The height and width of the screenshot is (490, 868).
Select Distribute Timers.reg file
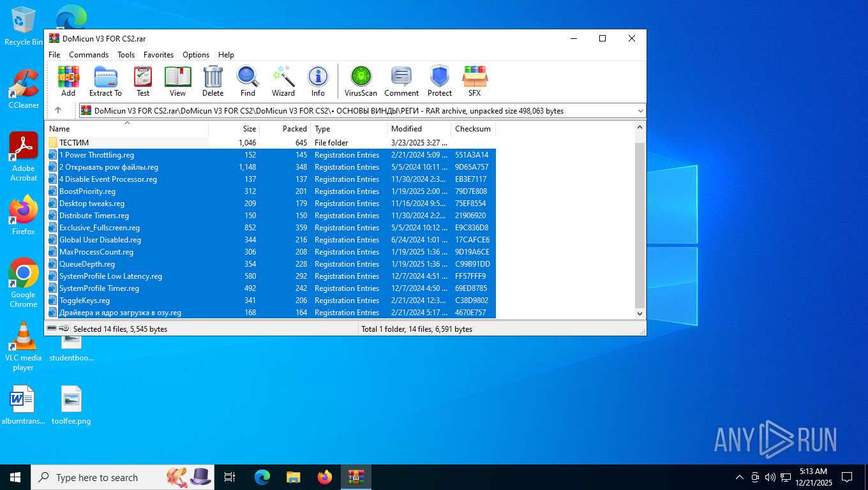[x=94, y=215]
